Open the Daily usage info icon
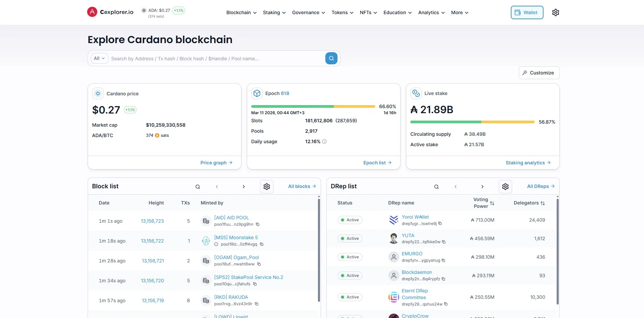 click(324, 141)
